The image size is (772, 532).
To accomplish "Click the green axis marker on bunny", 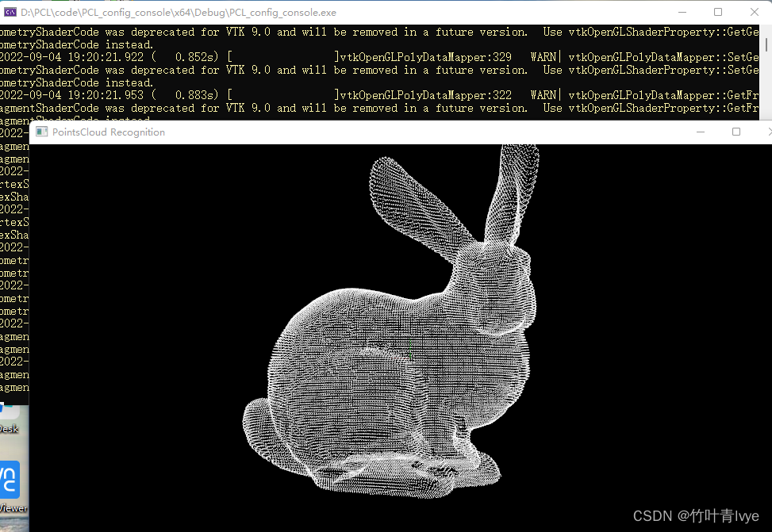I will click(x=410, y=348).
